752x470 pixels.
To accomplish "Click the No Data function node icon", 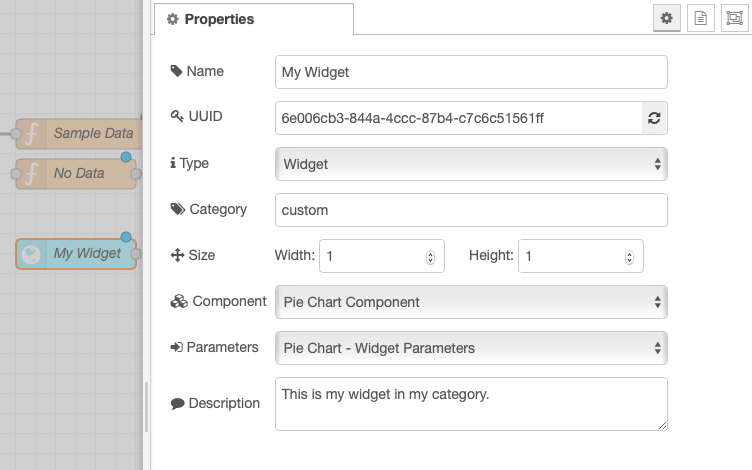I will click(x=31, y=174).
